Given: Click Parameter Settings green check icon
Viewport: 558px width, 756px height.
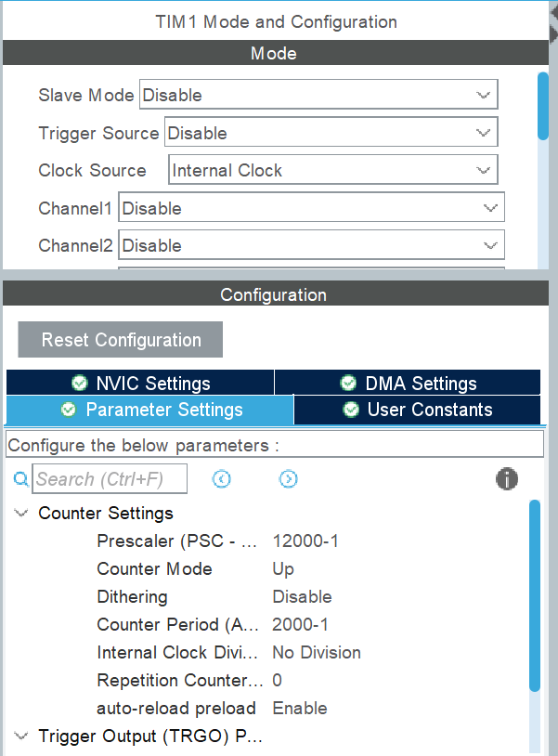Looking at the screenshot, I should tap(69, 410).
